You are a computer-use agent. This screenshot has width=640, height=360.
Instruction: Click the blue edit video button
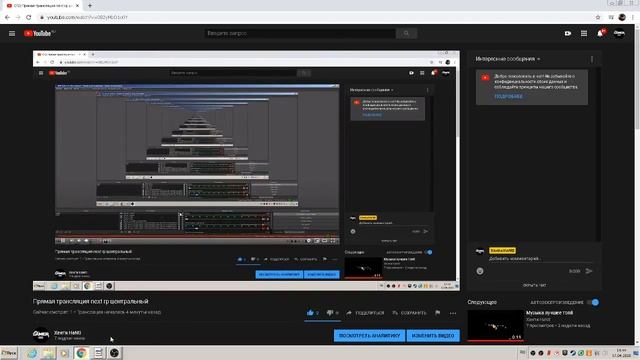point(433,336)
